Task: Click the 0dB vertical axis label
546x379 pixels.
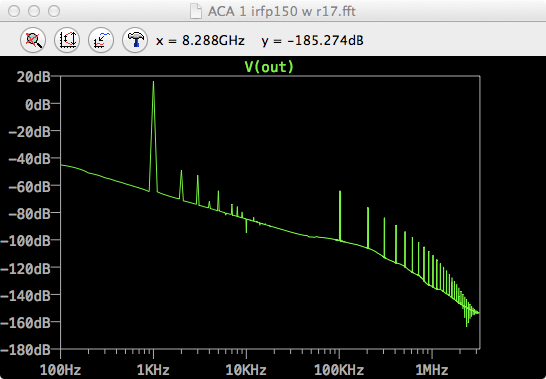Action: pos(38,104)
